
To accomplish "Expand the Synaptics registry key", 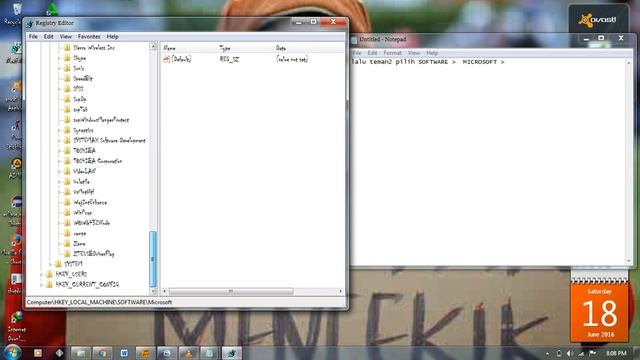I will point(59,130).
